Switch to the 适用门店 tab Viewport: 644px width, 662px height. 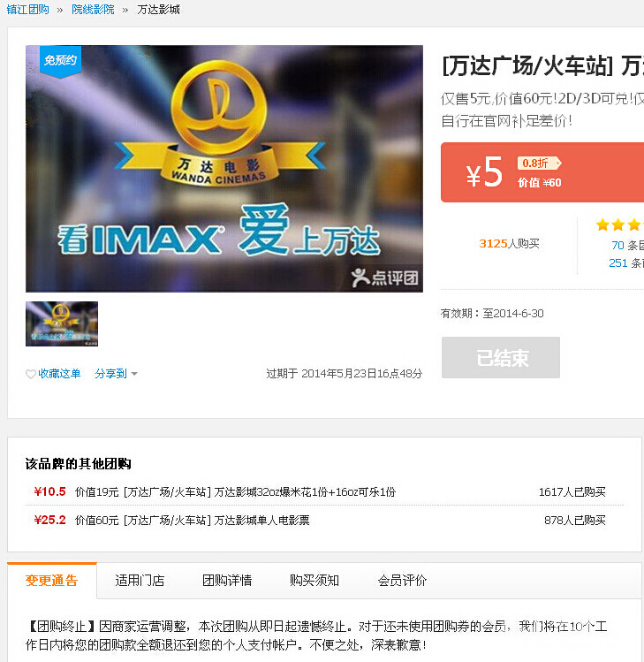point(140,581)
